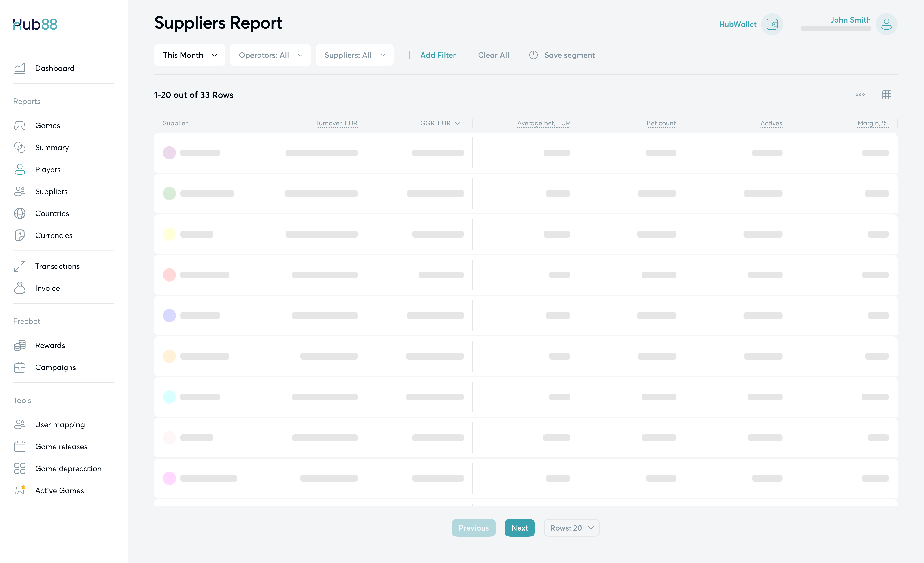Go to the Dashboard menu item
This screenshot has width=924, height=563.
(55, 68)
